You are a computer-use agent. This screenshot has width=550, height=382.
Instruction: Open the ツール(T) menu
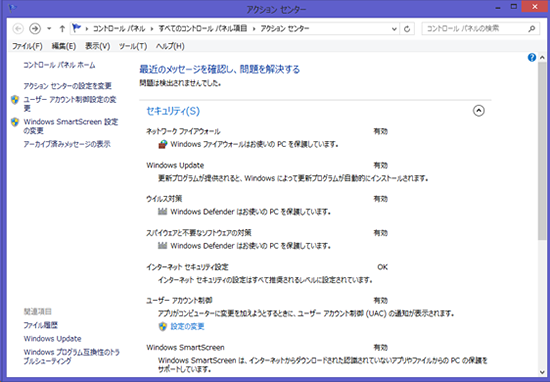click(x=133, y=46)
